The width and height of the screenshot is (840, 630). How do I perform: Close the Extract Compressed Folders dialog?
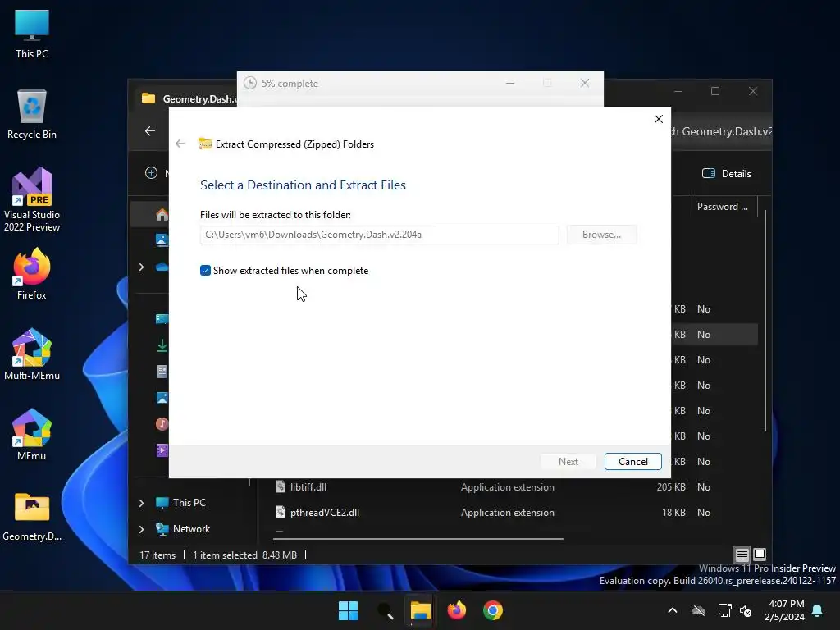coord(659,119)
